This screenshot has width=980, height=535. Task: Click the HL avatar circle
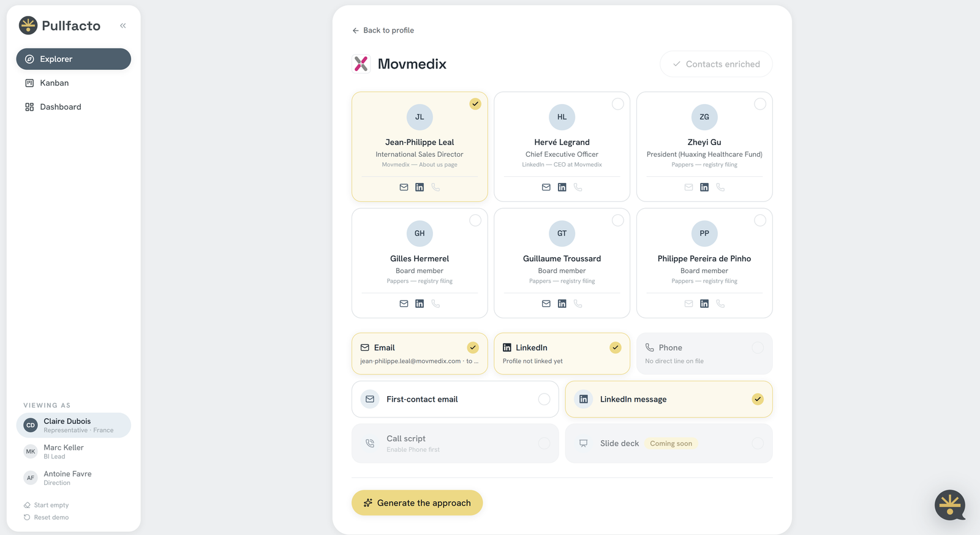tap(562, 117)
